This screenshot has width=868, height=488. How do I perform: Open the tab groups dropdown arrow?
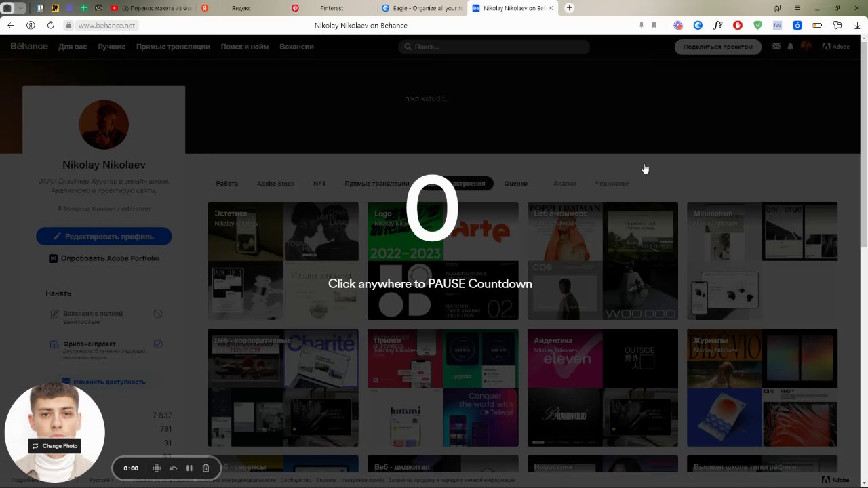coord(21,8)
